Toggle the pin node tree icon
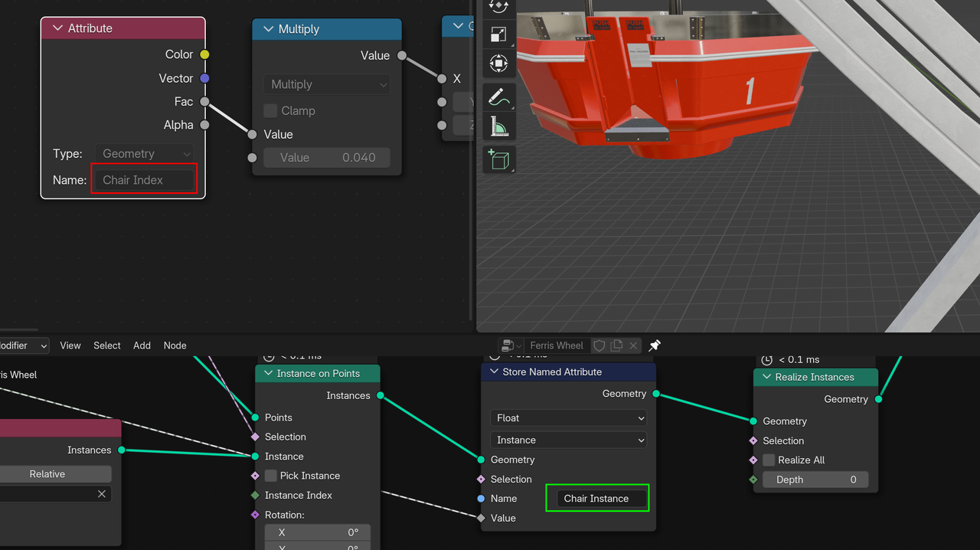Image resolution: width=980 pixels, height=550 pixels. pos(655,345)
